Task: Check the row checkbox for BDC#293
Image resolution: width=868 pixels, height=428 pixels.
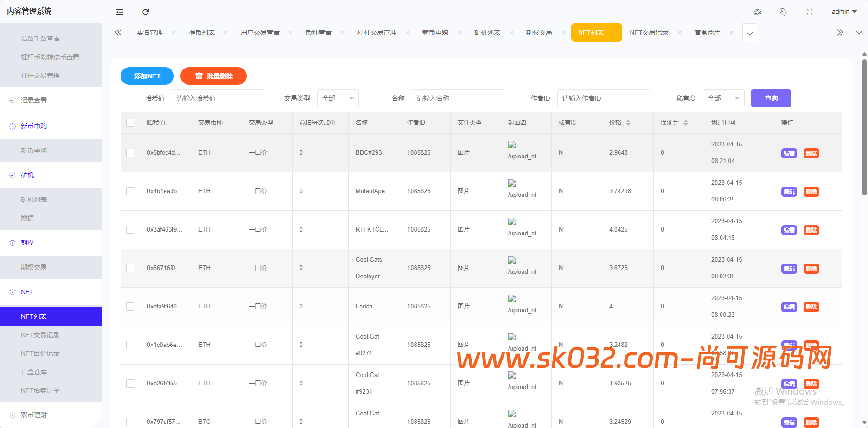Action: pos(130,152)
